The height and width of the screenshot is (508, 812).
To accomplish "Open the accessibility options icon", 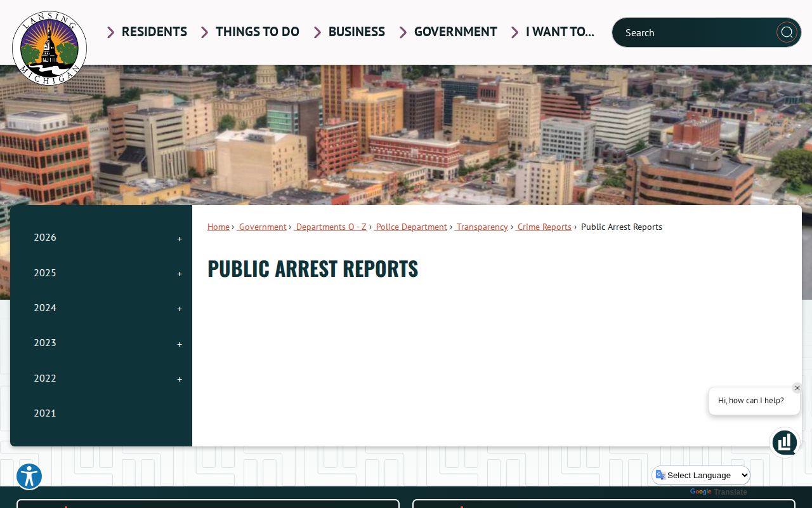I will [x=29, y=476].
